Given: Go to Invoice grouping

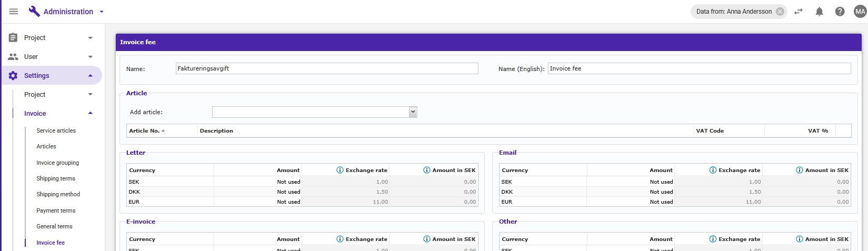Looking at the screenshot, I should 58,163.
